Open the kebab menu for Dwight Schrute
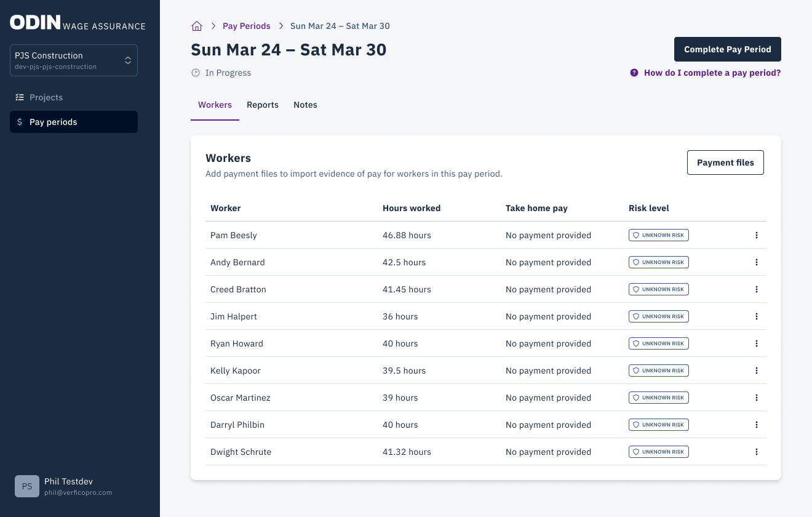This screenshot has width=812, height=517. click(x=757, y=451)
